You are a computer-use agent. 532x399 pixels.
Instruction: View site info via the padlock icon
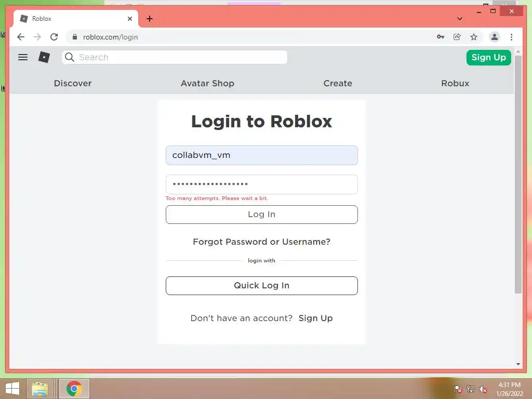click(x=75, y=37)
